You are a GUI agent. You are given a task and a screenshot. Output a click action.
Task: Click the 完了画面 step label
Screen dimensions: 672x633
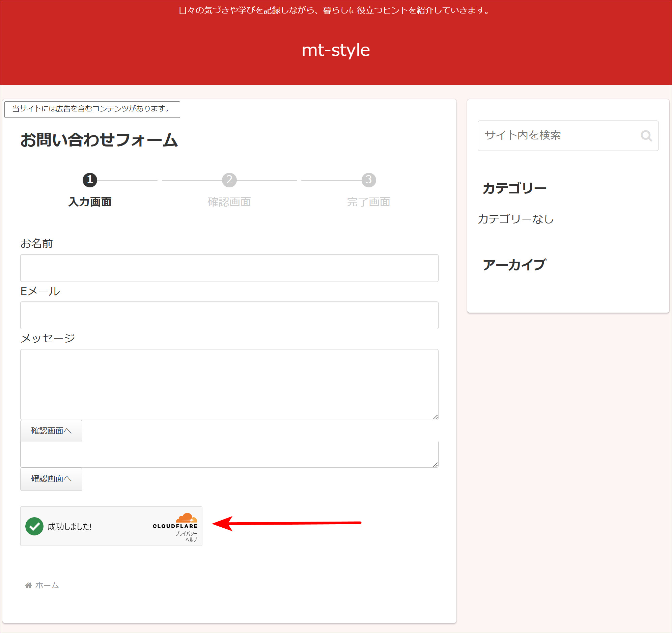(369, 202)
